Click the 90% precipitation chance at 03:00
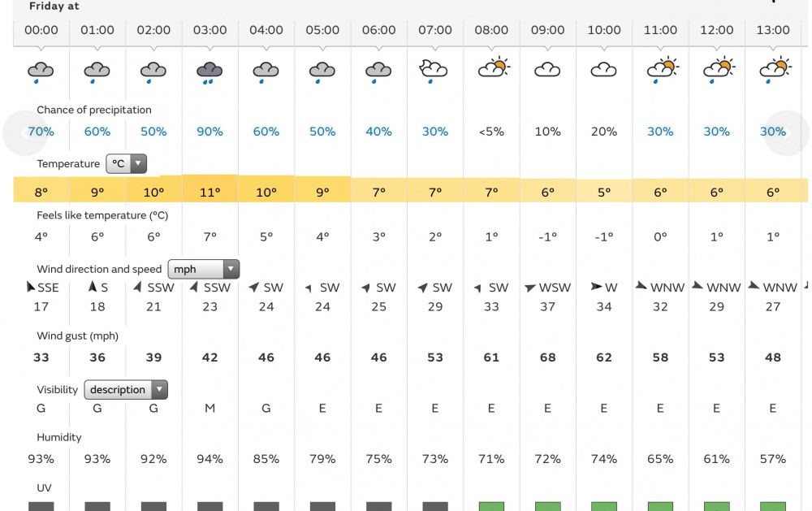 209,132
